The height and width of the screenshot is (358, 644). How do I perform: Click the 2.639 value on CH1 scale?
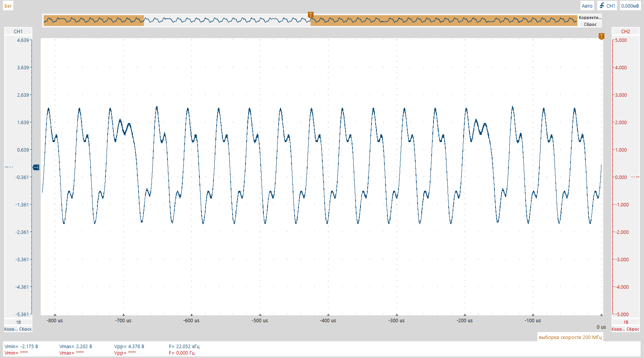coord(23,95)
